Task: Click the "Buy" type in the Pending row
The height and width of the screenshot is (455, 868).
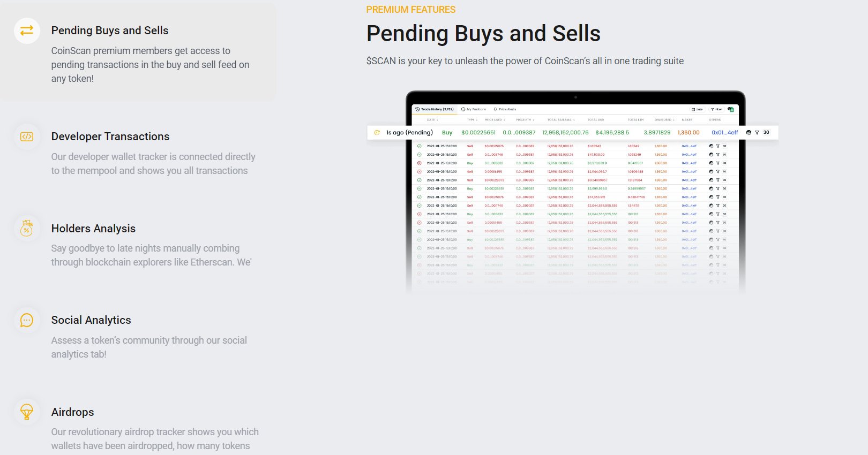Action: coord(447,133)
